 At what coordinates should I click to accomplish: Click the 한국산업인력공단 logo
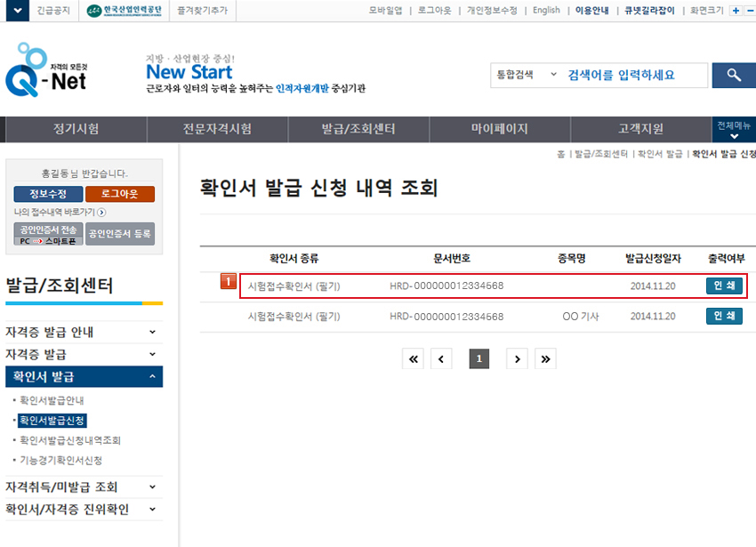pos(125,11)
